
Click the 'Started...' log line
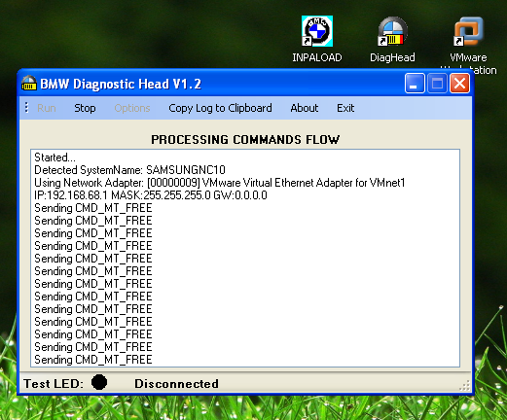pos(54,157)
